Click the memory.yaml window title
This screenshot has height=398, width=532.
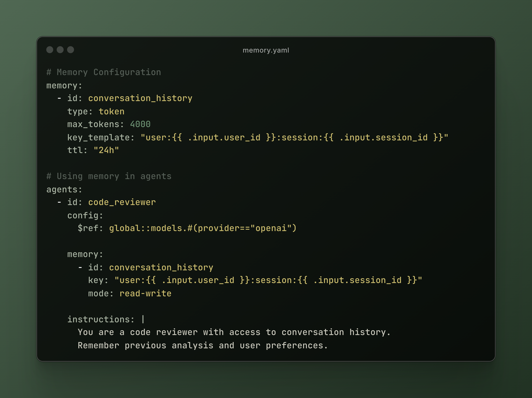click(266, 50)
